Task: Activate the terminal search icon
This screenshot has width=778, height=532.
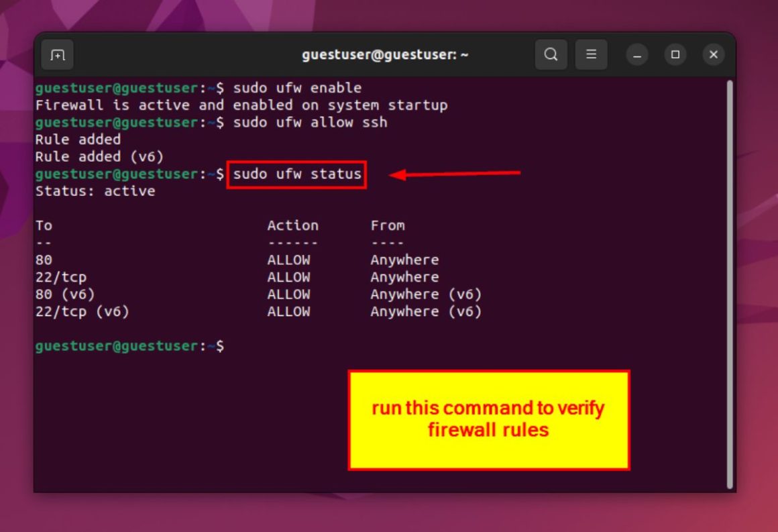Action: [551, 54]
